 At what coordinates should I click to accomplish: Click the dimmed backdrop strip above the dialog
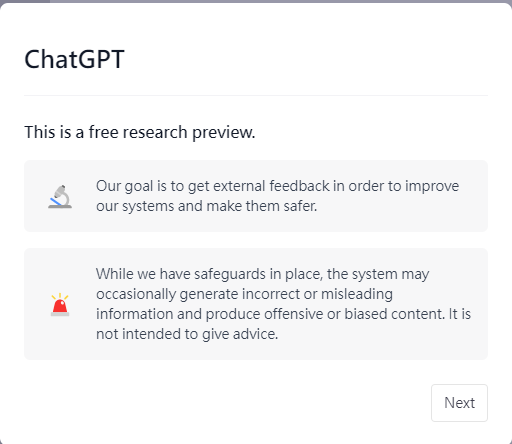point(256,1)
